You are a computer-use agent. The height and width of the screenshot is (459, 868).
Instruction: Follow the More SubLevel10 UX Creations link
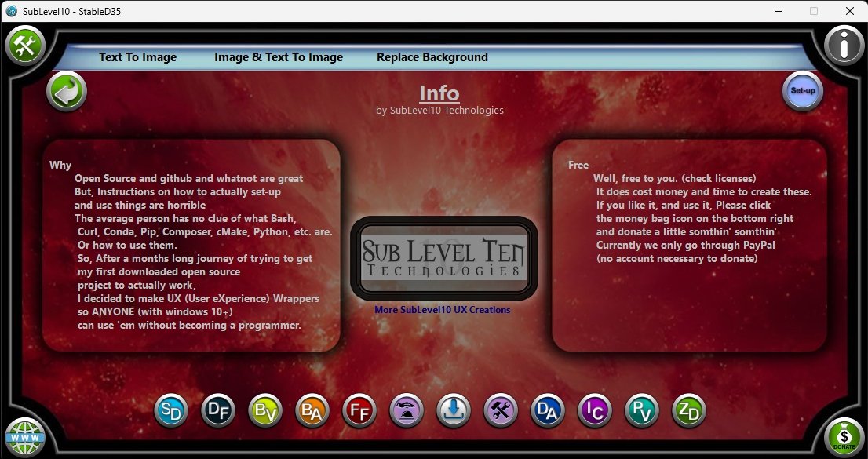click(x=442, y=310)
